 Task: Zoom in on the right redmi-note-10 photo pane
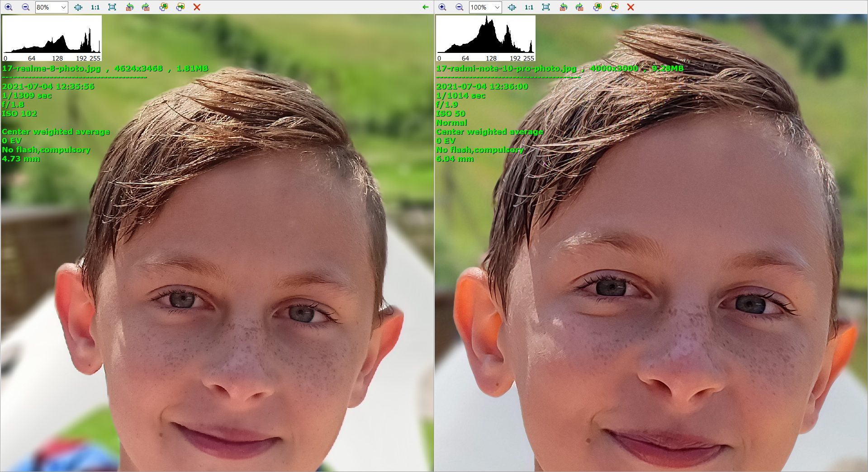(x=442, y=7)
